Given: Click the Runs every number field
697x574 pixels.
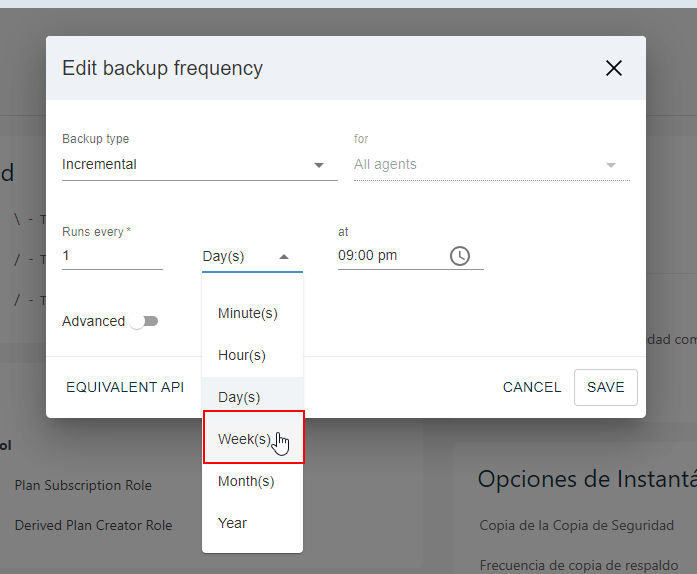Looking at the screenshot, I should (112, 256).
